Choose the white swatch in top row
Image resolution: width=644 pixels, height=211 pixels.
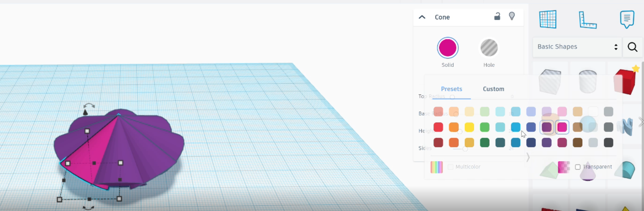593,112
